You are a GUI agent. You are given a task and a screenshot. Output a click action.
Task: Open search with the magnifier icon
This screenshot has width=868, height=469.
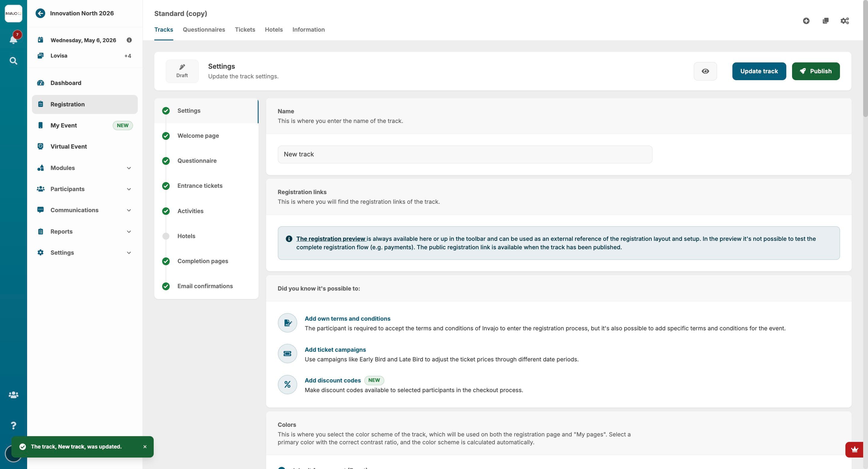click(13, 61)
